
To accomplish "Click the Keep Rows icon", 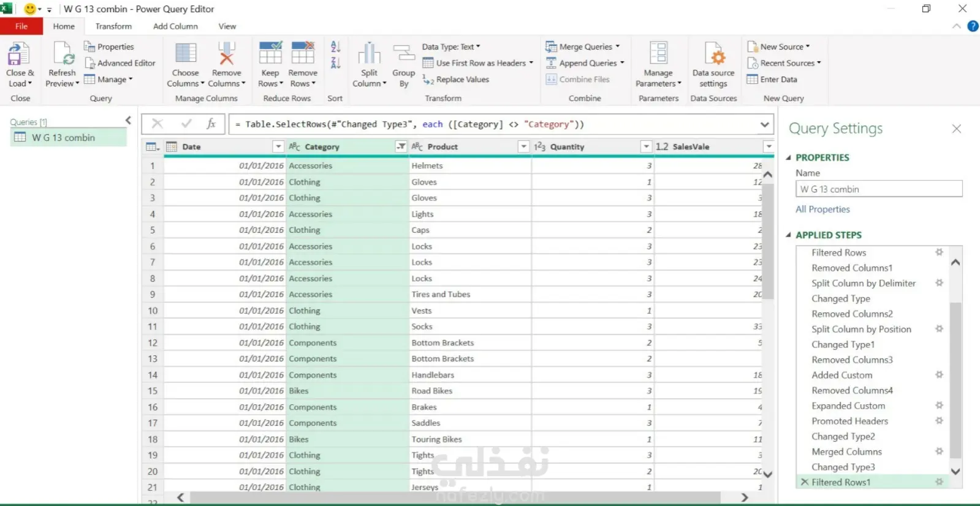I will 270,53.
